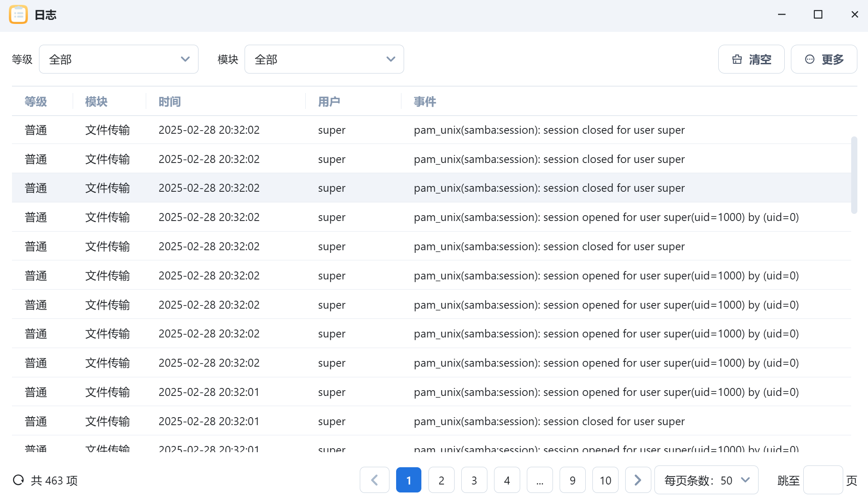Go to previous page with left arrow
This screenshot has width=868, height=500.
point(374,480)
